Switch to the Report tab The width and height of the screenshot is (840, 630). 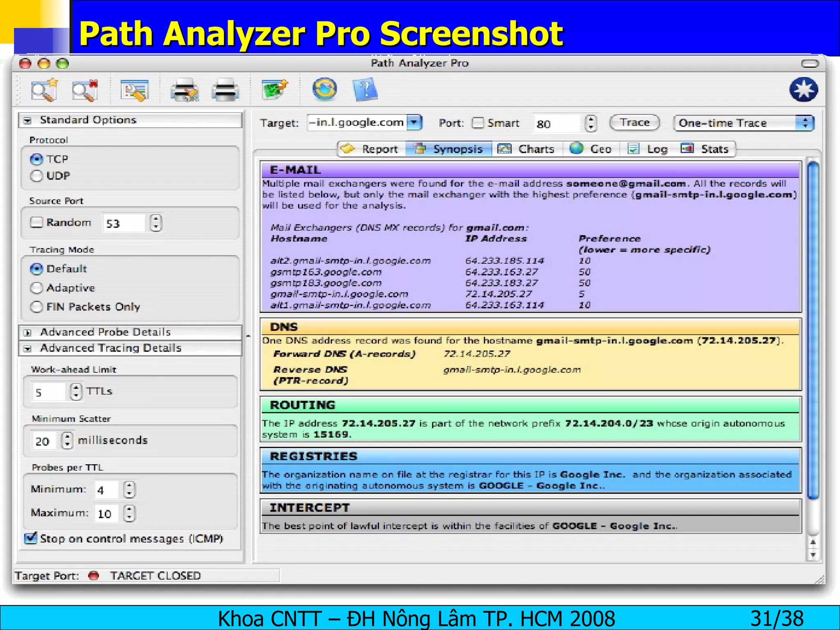click(x=371, y=149)
